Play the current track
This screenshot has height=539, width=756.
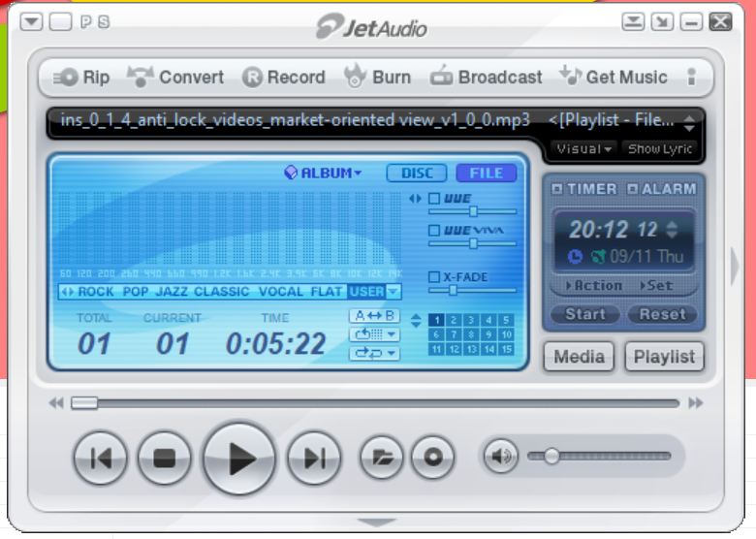tap(239, 459)
